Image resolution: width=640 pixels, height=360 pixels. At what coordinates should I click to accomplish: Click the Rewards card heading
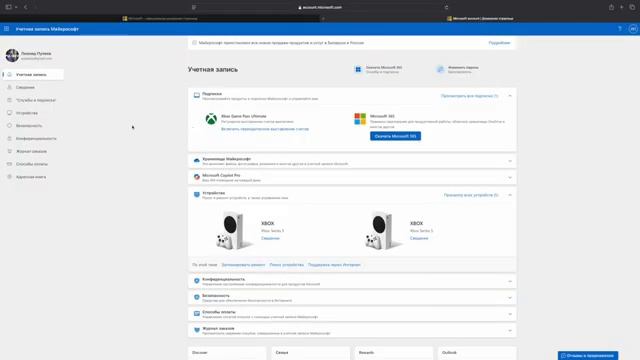pos(367,352)
